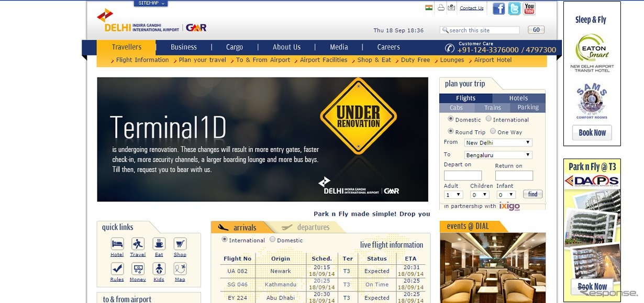The width and height of the screenshot is (644, 303).
Task: Open the Lounges submenu link
Action: tap(452, 60)
